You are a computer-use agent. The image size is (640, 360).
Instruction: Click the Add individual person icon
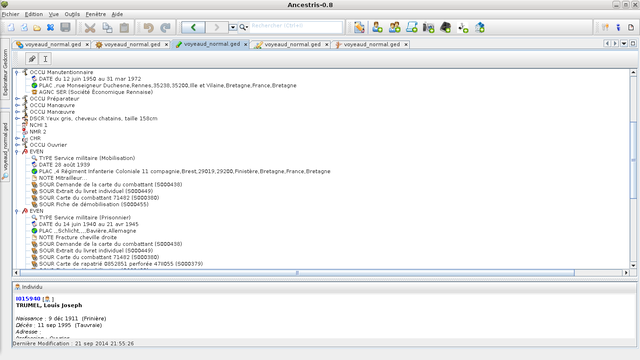pyautogui.click(x=377, y=27)
